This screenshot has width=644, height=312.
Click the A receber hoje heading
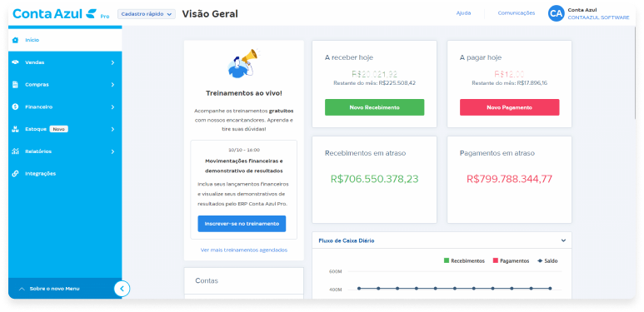pos(349,57)
